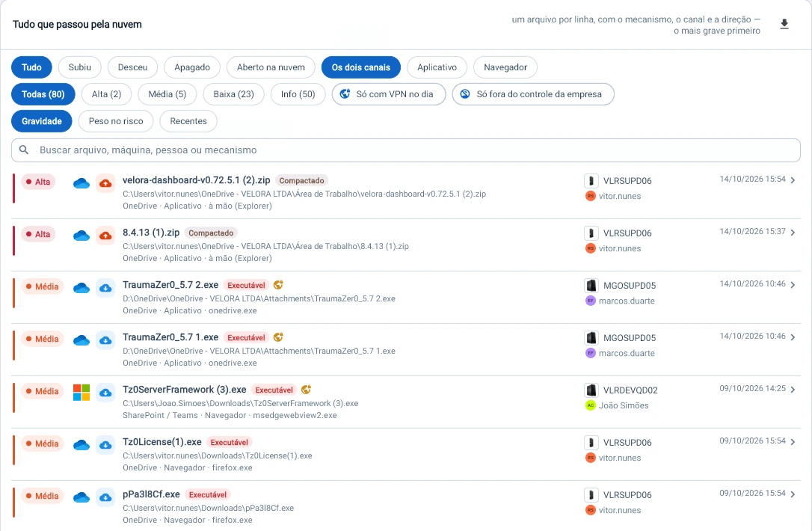Image resolution: width=812 pixels, height=531 pixels.
Task: Click download icon on TraumaZer0_5.7 2.exe row
Action: tap(105, 288)
